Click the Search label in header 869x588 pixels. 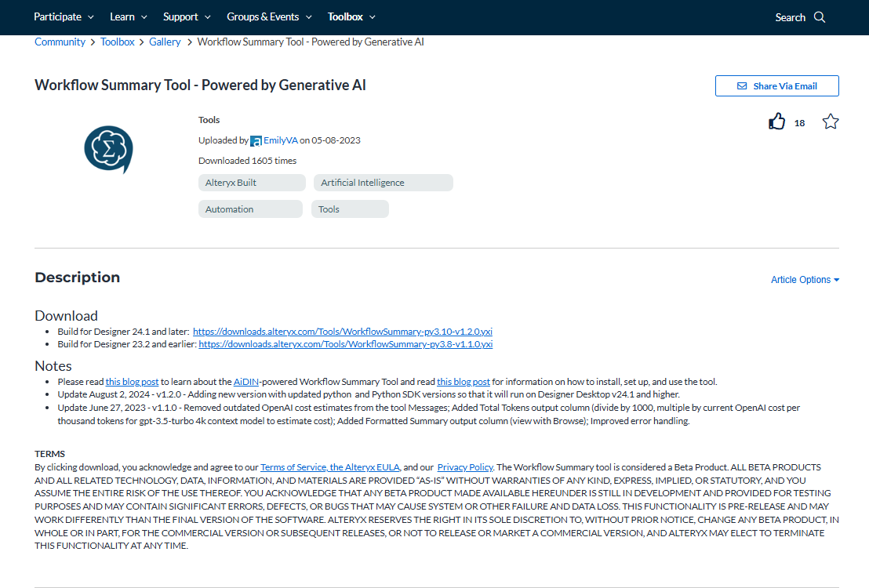(791, 17)
